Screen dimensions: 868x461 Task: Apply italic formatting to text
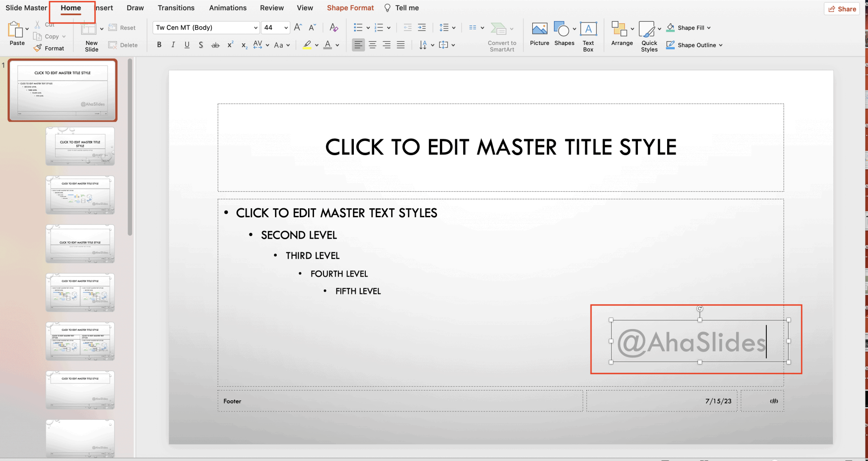click(173, 45)
